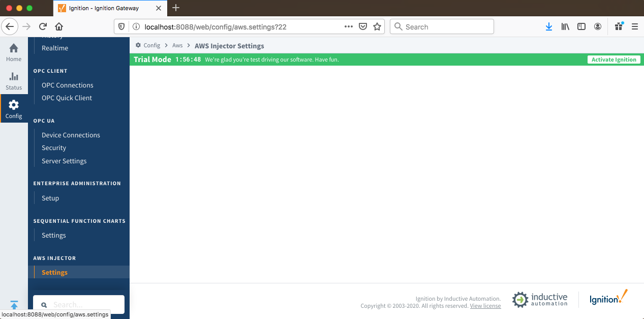
Task: Open Firefox library icon
Action: (565, 27)
